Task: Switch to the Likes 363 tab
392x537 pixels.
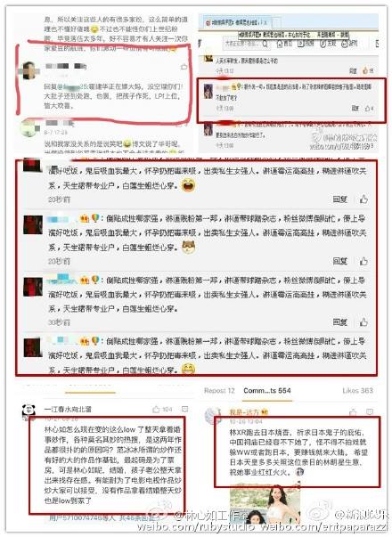Action: pyautogui.click(x=357, y=390)
